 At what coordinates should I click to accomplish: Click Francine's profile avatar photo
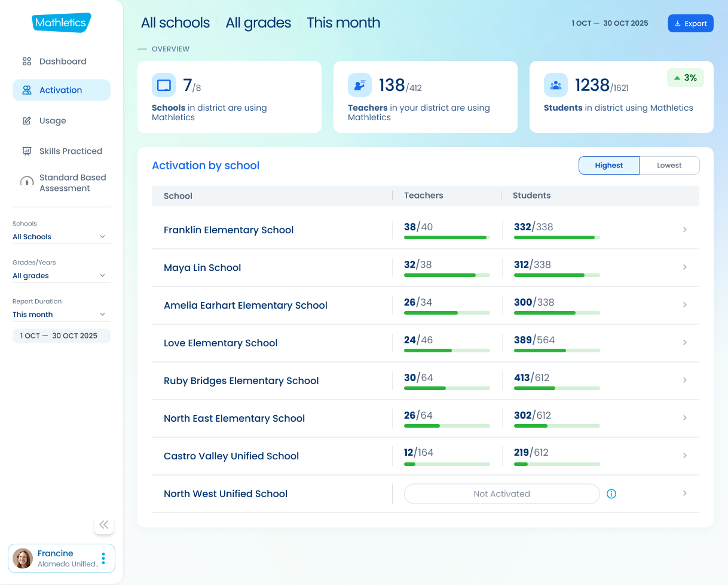(23, 559)
